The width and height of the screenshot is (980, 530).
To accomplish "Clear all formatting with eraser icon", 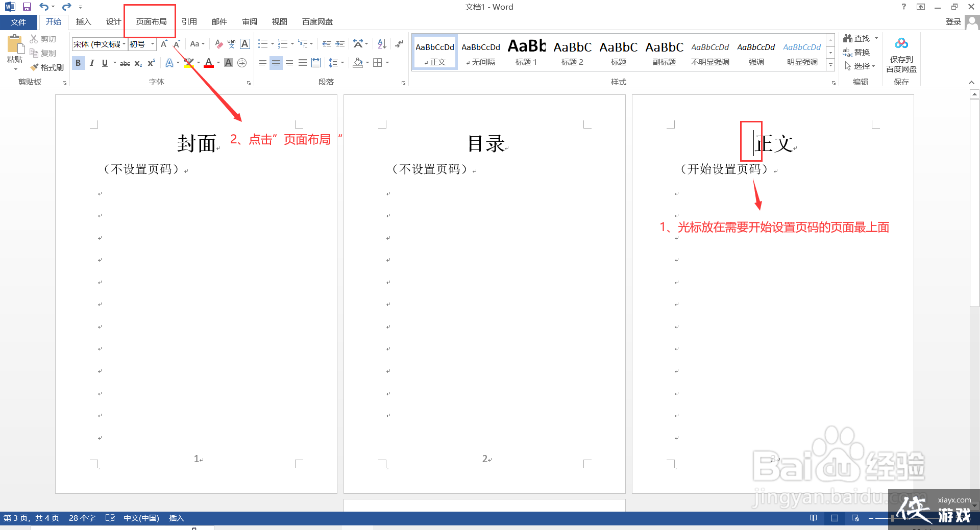I will (218, 44).
